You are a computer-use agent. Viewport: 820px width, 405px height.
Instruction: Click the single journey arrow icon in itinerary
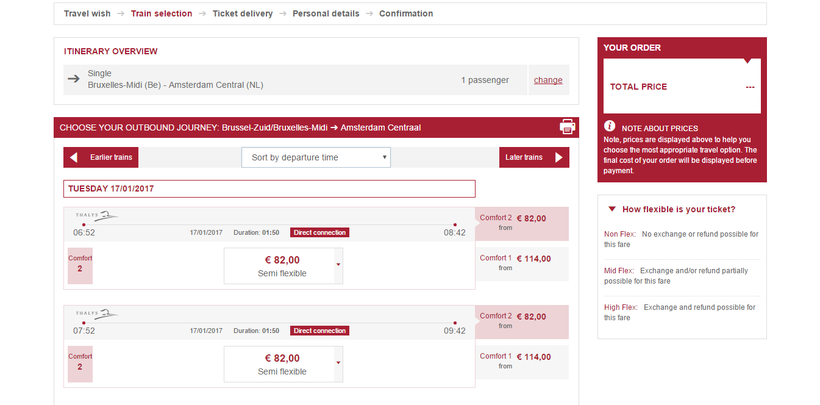73,79
